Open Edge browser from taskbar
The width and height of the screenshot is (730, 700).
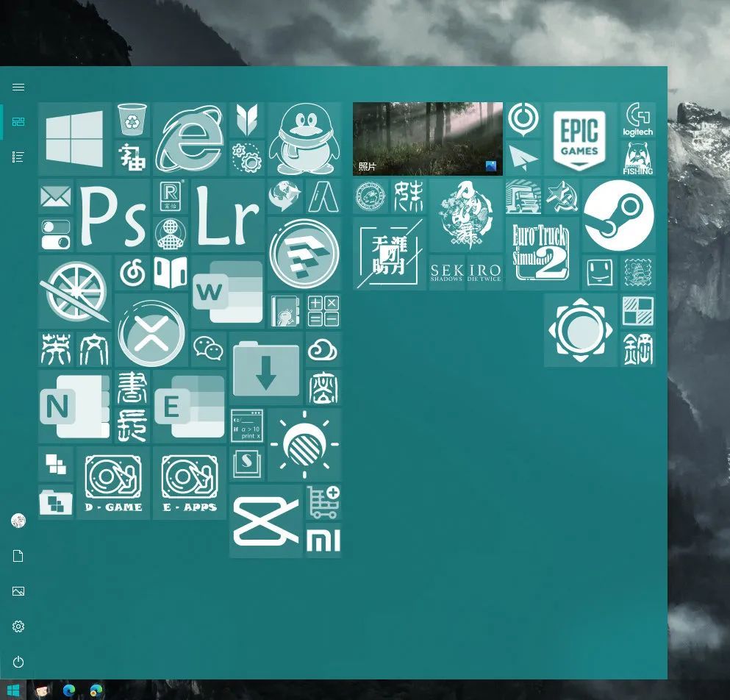69,690
